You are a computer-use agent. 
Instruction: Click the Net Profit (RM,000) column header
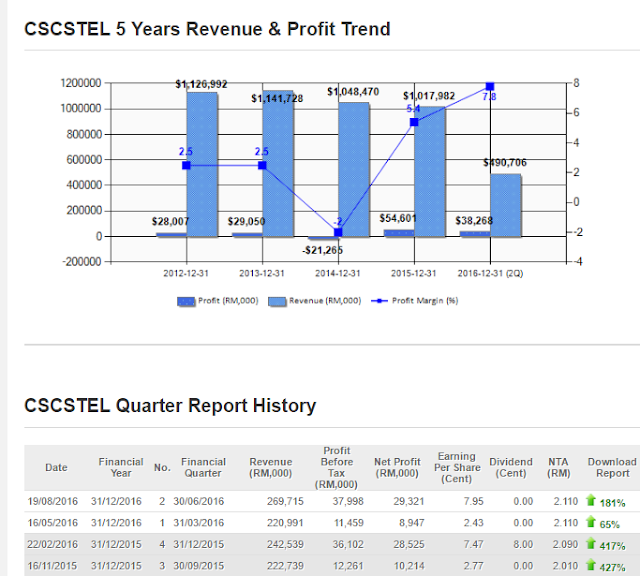point(397,467)
